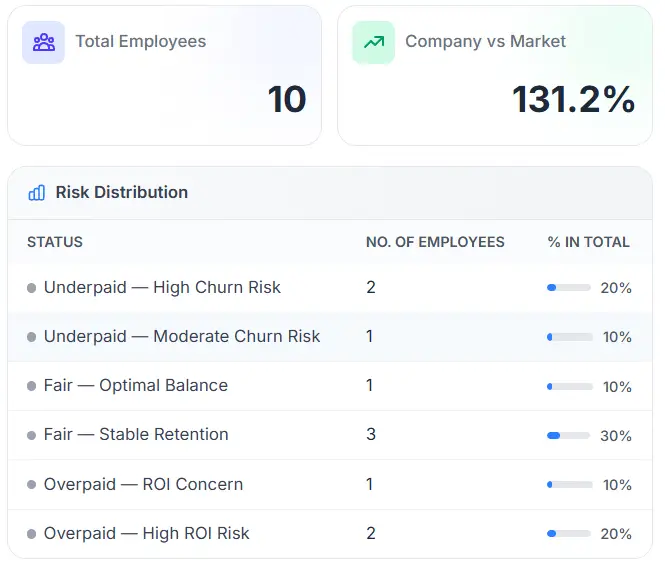Click the Overpaid — High ROI Risk label
This screenshot has width=665, height=566.
tap(146, 534)
